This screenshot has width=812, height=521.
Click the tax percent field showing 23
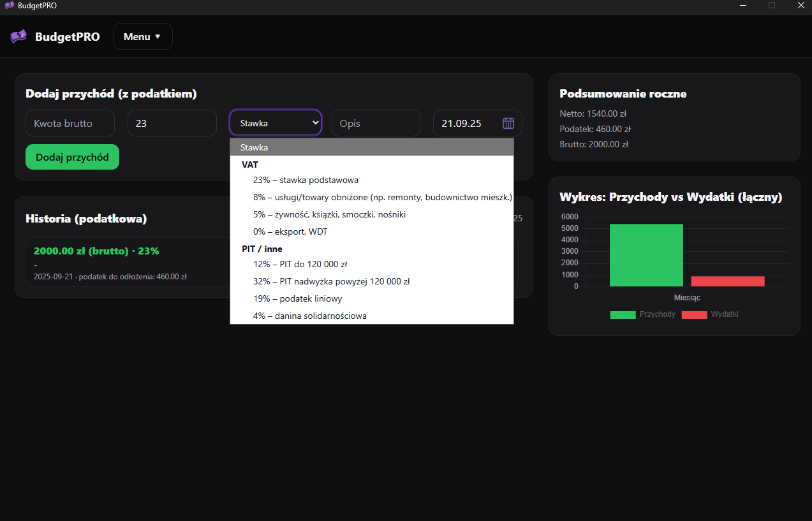pyautogui.click(x=172, y=123)
